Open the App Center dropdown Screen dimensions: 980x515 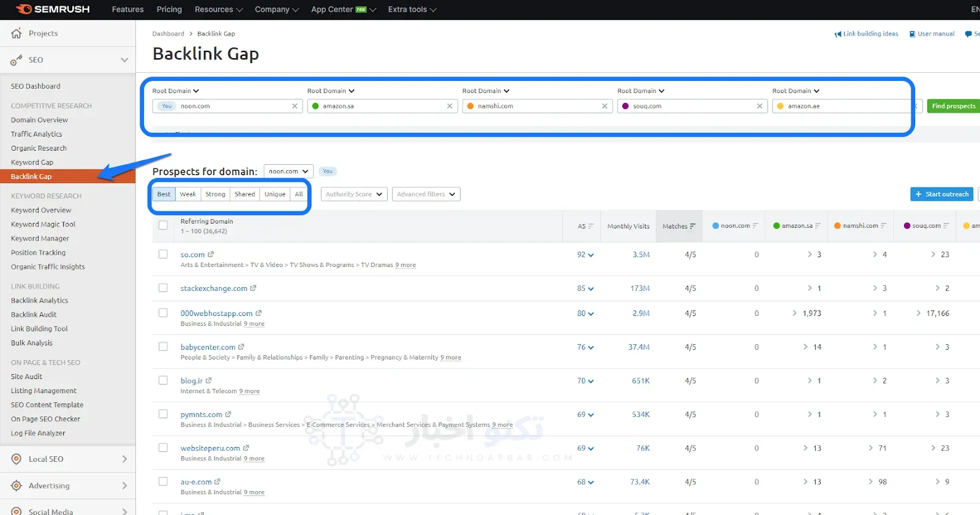[x=344, y=9]
